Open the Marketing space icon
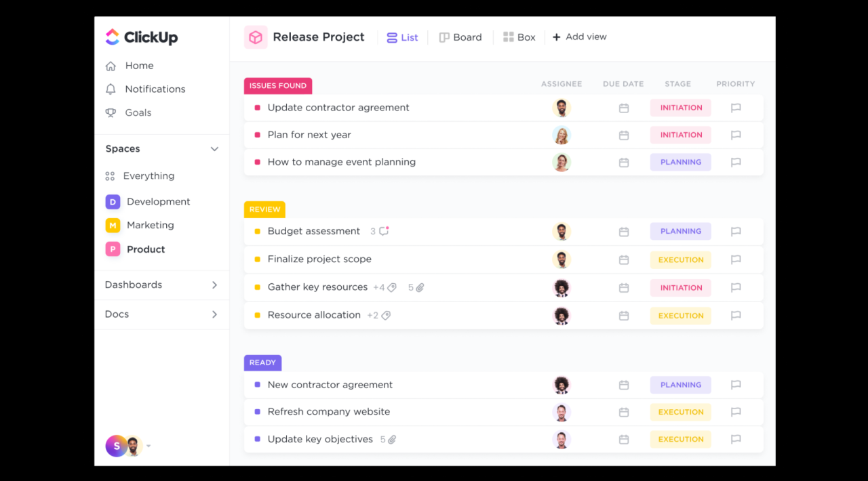 pyautogui.click(x=113, y=225)
